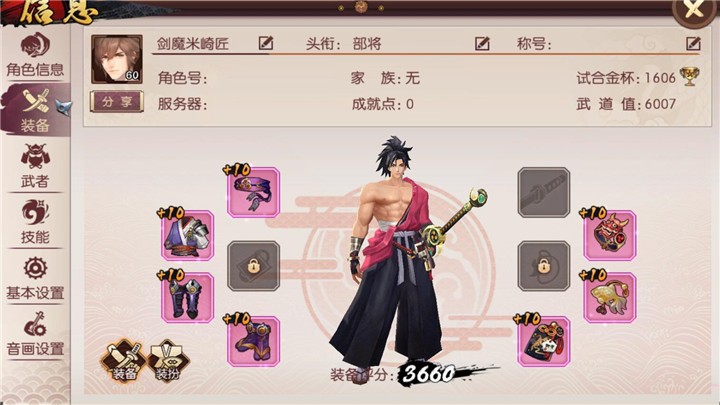Select the black pouch charm slot
This screenshot has height=405, width=720.
coord(544,341)
